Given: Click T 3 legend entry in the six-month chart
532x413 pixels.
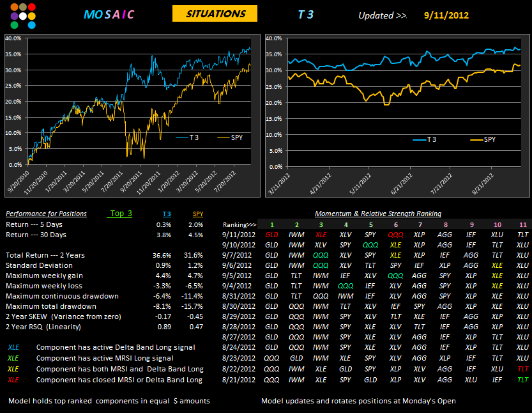Looking at the screenshot, I should click(x=425, y=139).
